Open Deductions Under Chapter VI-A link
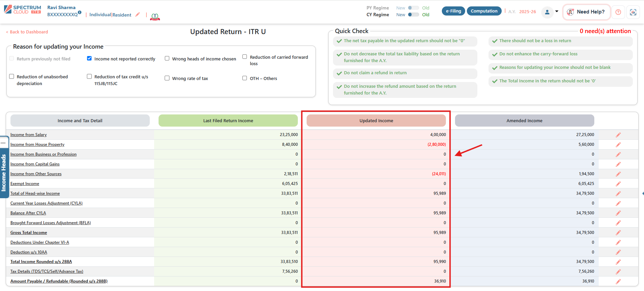644x291 pixels. (40, 242)
